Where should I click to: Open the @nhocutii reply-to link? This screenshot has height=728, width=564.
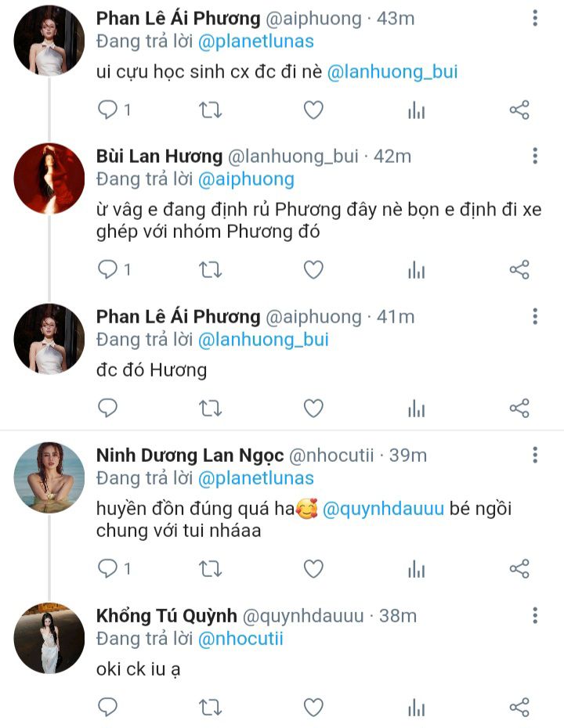coord(240,639)
